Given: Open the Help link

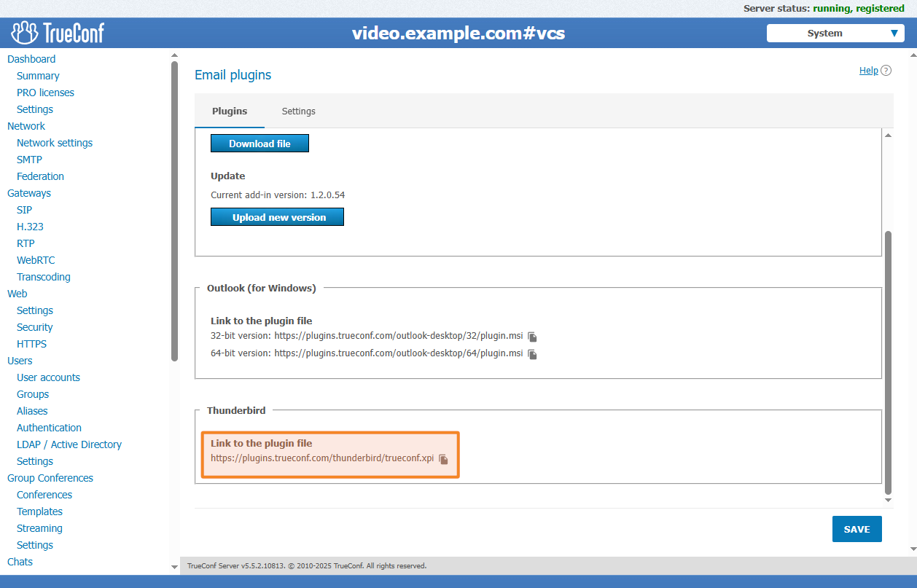Looking at the screenshot, I should [868, 71].
